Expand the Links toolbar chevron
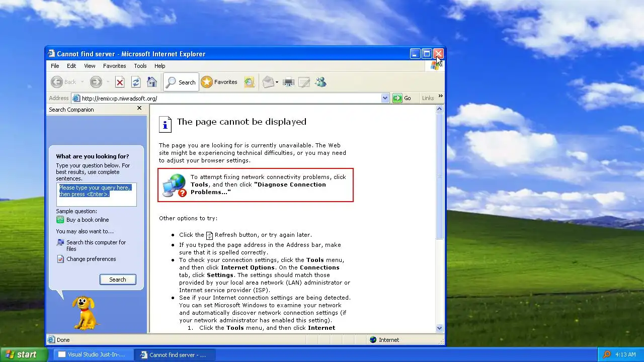 441,96
